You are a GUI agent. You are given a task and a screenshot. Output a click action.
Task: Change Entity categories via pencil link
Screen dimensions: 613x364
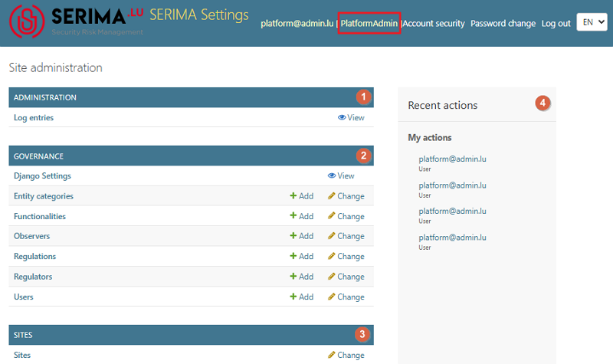coord(346,196)
